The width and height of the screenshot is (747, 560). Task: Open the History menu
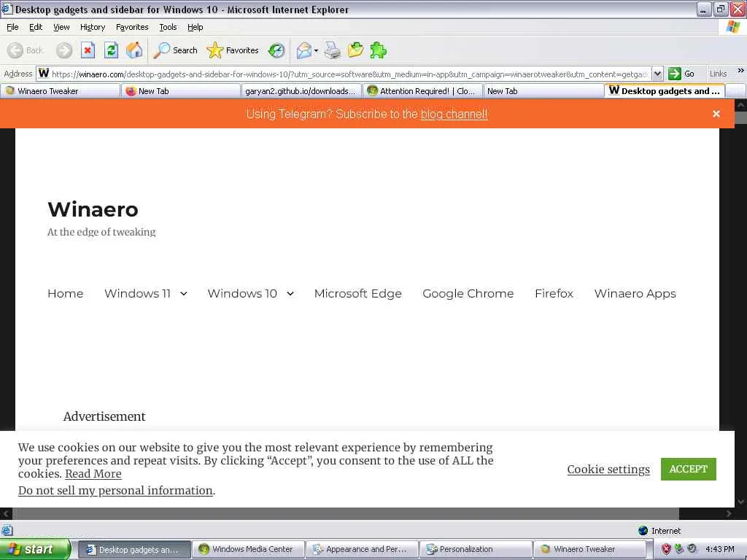[x=93, y=27]
